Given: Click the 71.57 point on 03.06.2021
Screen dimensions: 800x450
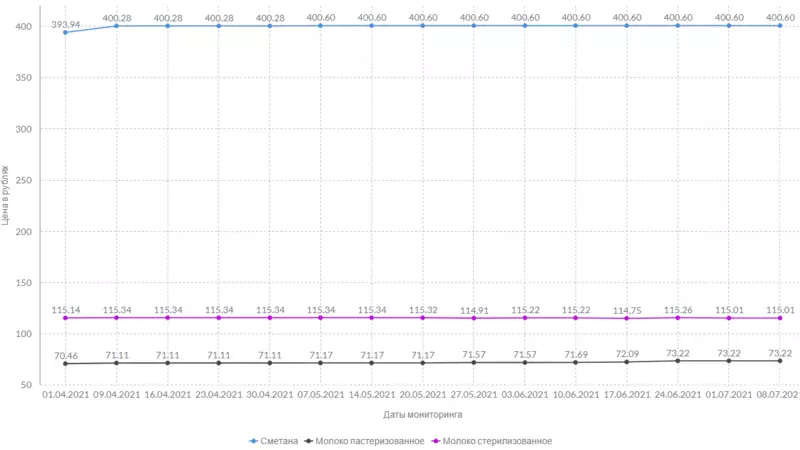Looking at the screenshot, I should coord(525,362).
